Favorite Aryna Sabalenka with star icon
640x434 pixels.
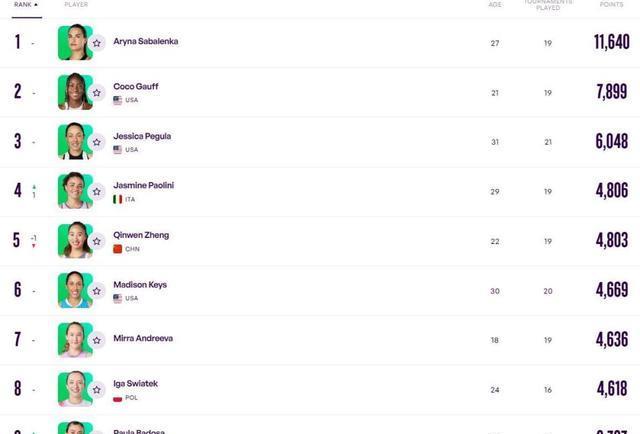97,43
